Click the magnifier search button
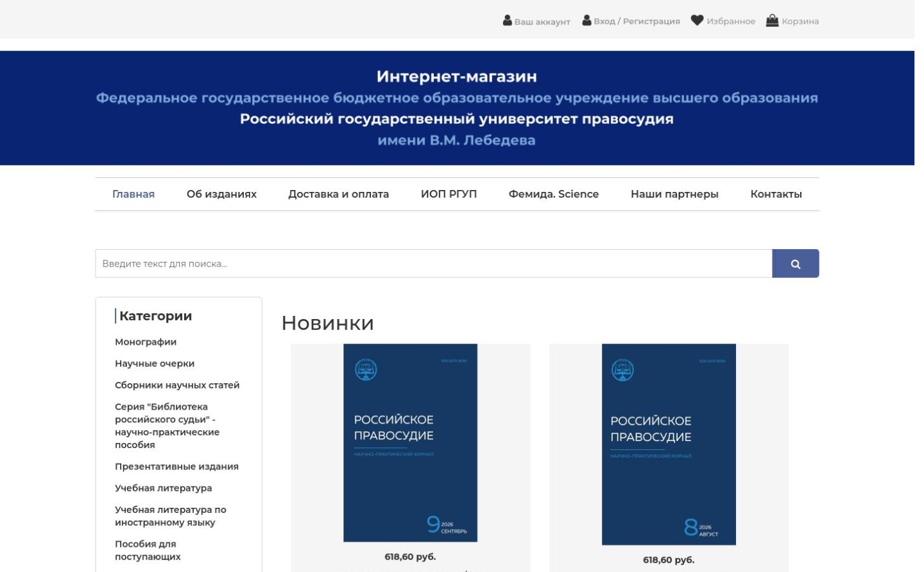 point(795,263)
